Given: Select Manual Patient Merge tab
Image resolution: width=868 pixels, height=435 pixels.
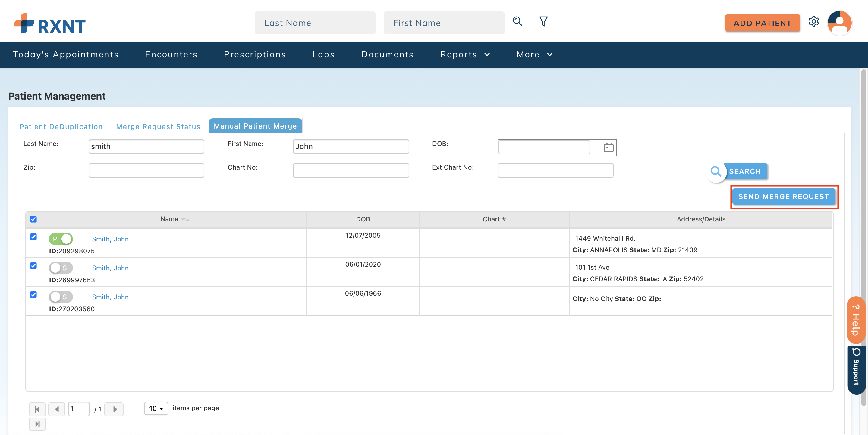Looking at the screenshot, I should coord(255,126).
